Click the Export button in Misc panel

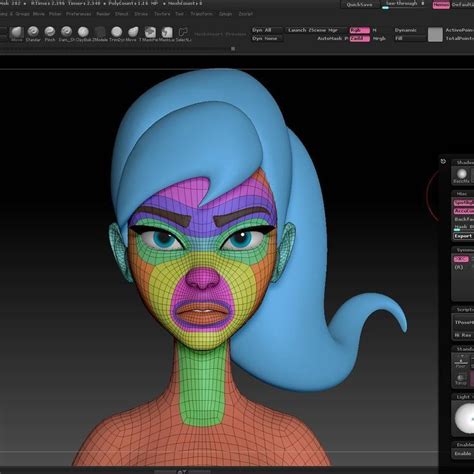[464, 236]
